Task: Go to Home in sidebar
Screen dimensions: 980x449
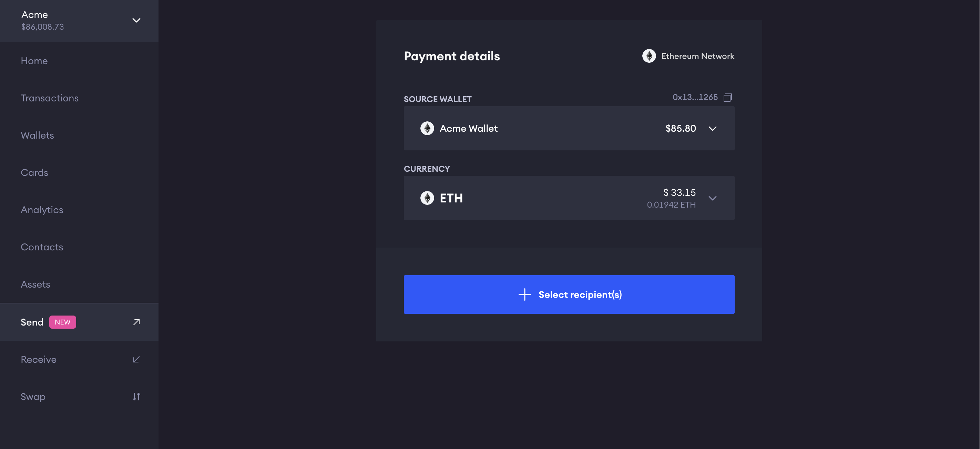Action: [34, 61]
